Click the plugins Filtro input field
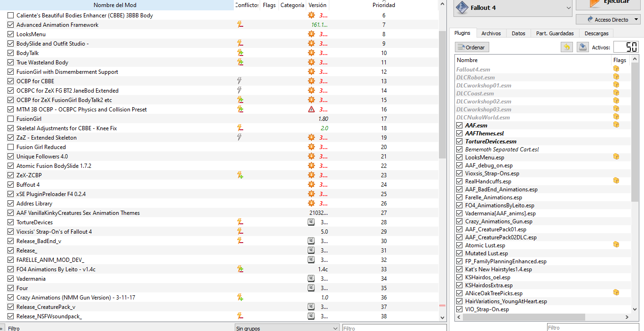 [592, 328]
